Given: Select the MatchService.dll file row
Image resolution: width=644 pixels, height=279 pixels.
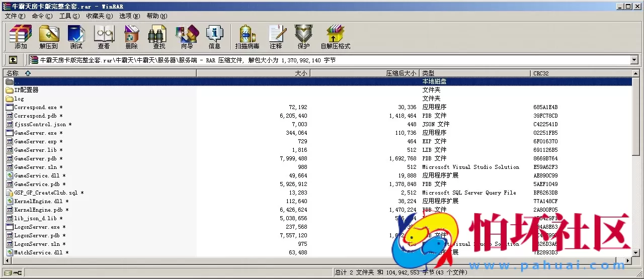Looking at the screenshot, I should pyautogui.click(x=318, y=252).
